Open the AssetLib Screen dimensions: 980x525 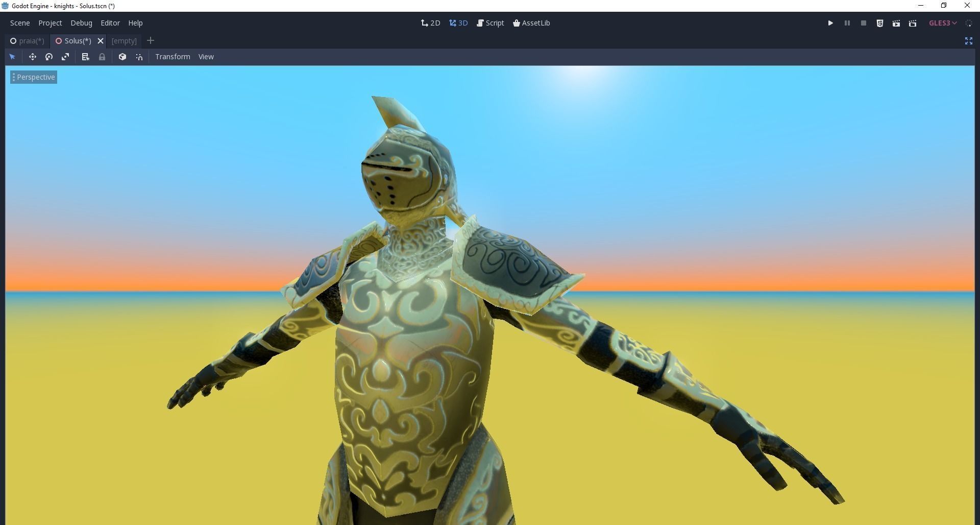click(x=531, y=23)
